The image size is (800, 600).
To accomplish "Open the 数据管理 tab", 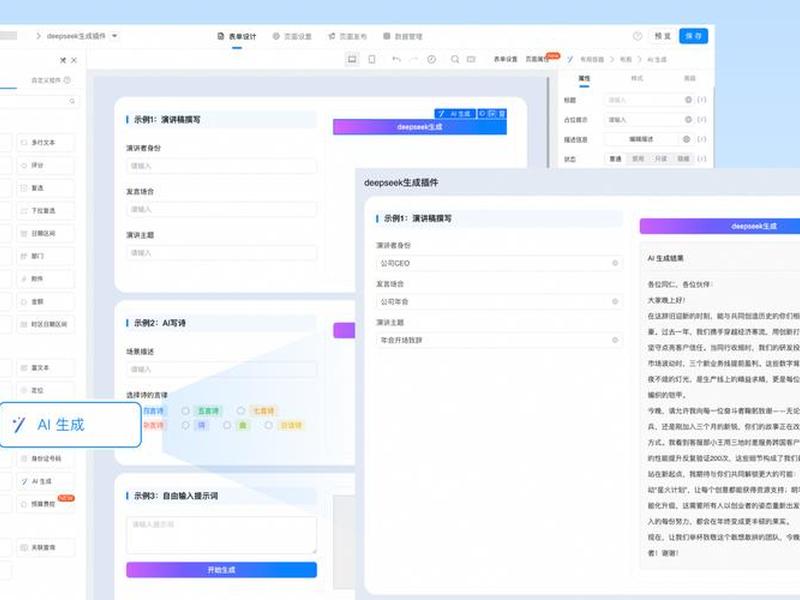I will 403,36.
